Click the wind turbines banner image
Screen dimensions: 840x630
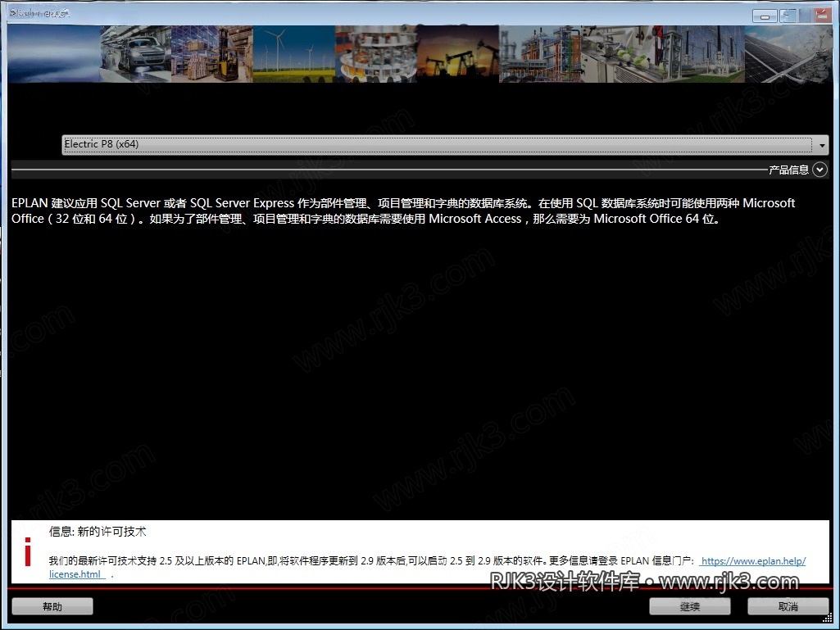click(294, 54)
